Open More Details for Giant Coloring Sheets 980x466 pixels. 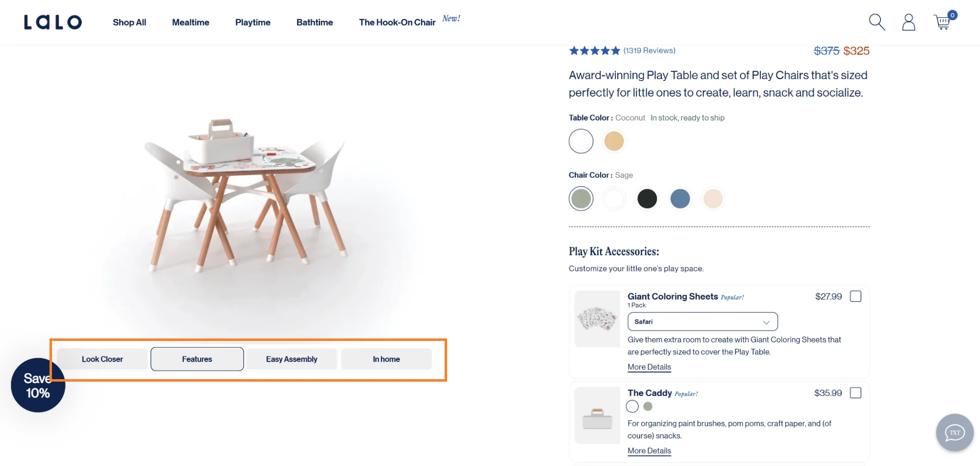(649, 367)
